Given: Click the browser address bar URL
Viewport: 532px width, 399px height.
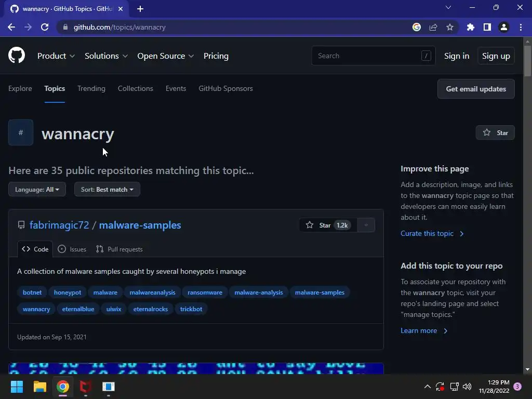Looking at the screenshot, I should [x=119, y=27].
